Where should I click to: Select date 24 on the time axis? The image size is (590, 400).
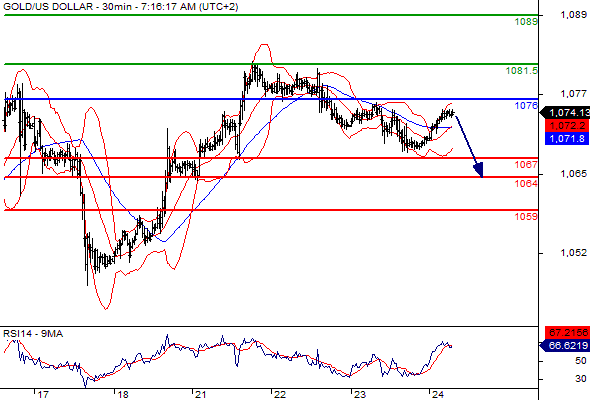point(438,394)
